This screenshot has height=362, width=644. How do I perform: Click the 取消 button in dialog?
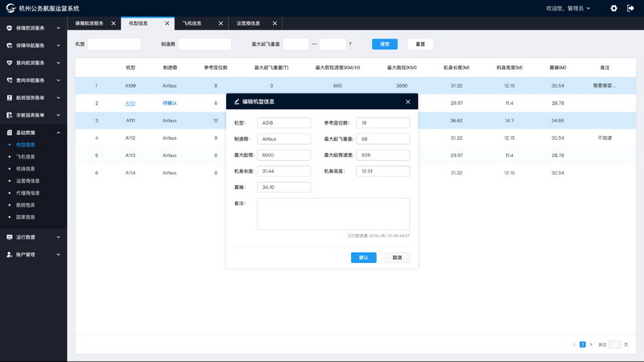coord(397,257)
